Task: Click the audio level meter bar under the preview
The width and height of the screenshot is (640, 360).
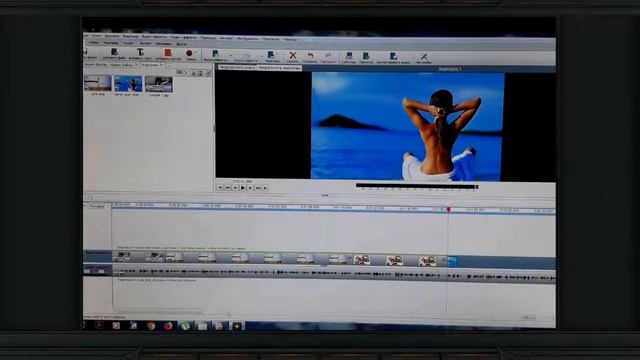Action: click(417, 186)
